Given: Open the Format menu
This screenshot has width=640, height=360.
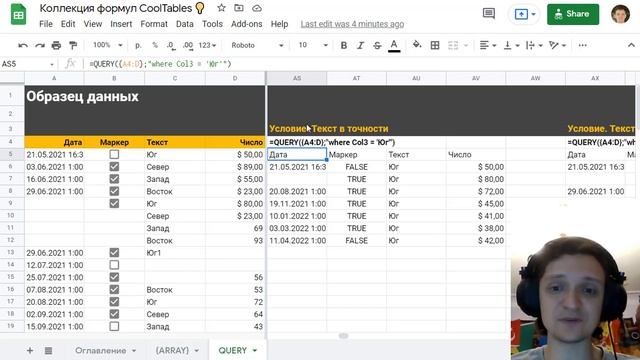Looking at the screenshot, I should pyautogui.click(x=154, y=24).
